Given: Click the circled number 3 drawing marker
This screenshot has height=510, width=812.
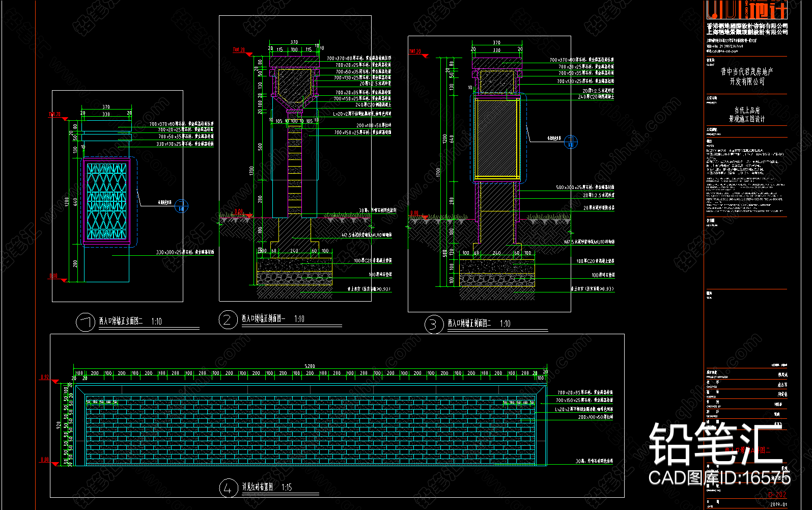Looking at the screenshot, I should coord(434,324).
